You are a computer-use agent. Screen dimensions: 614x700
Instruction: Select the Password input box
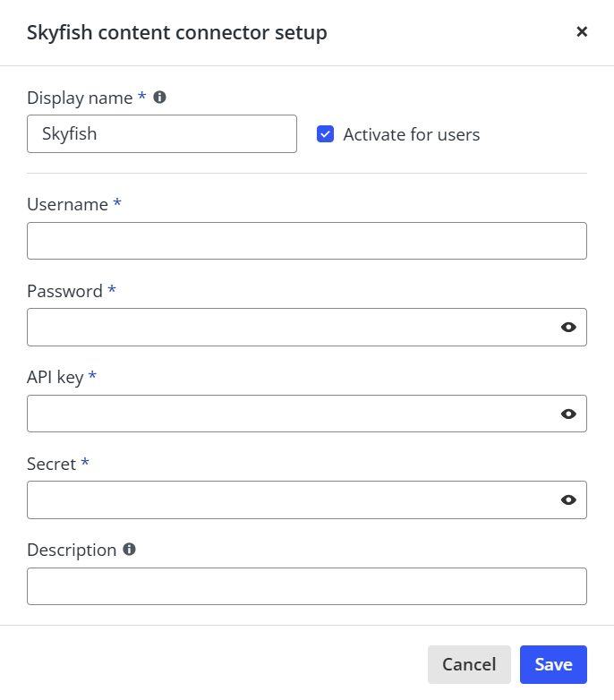(x=307, y=328)
